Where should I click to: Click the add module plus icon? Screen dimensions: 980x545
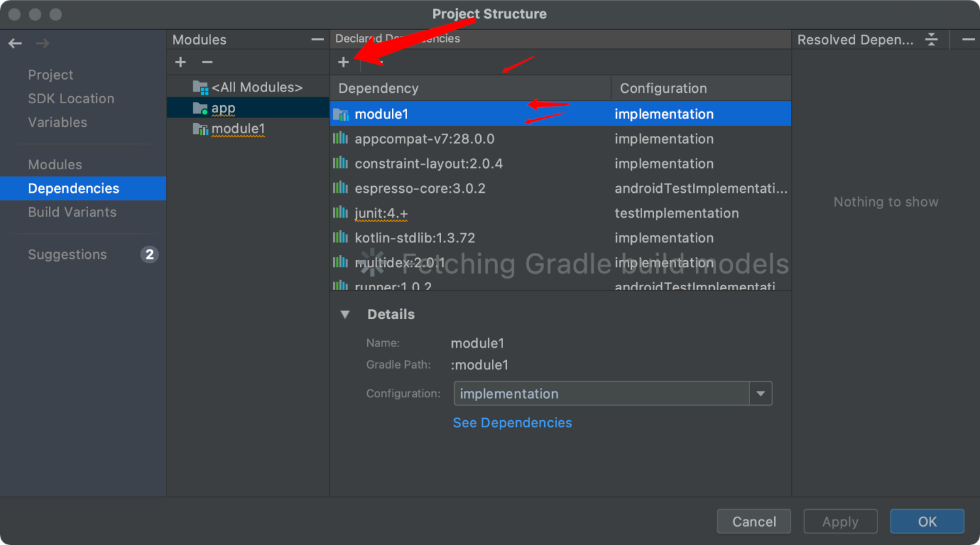click(x=181, y=62)
